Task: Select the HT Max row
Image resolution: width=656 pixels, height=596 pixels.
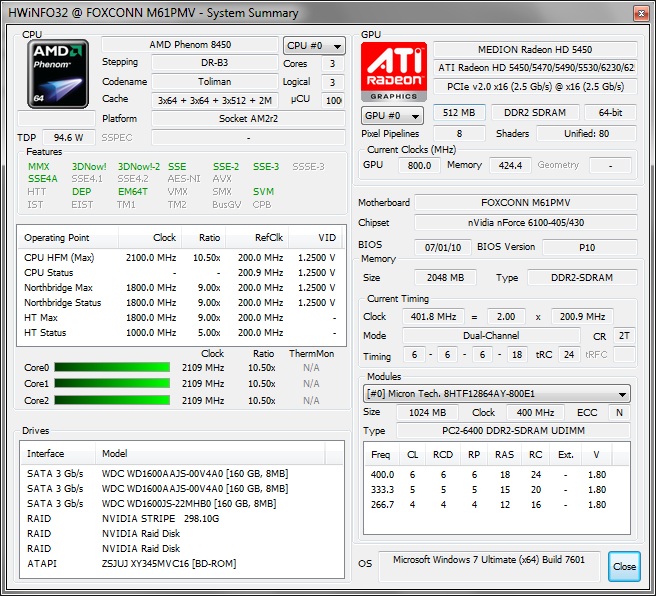Action: pos(181,317)
